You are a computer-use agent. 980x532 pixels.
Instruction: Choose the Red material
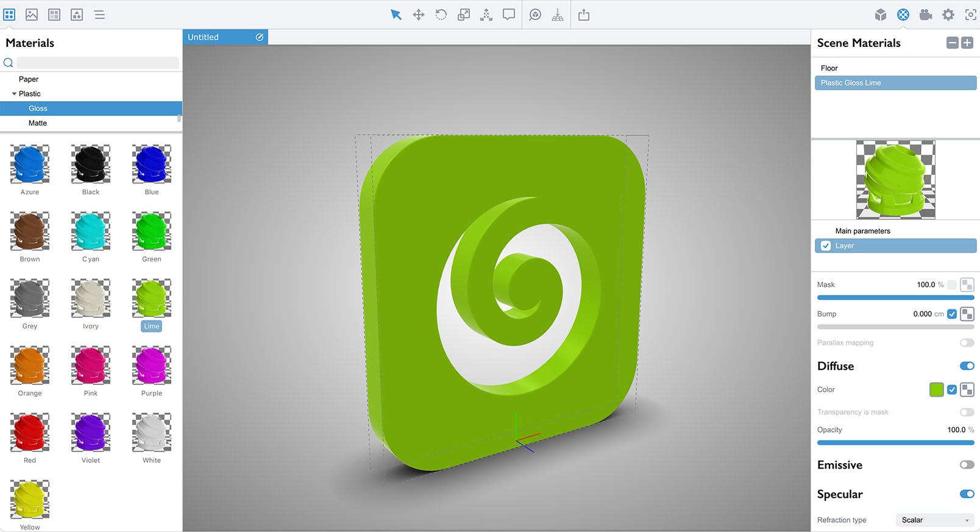coord(30,432)
